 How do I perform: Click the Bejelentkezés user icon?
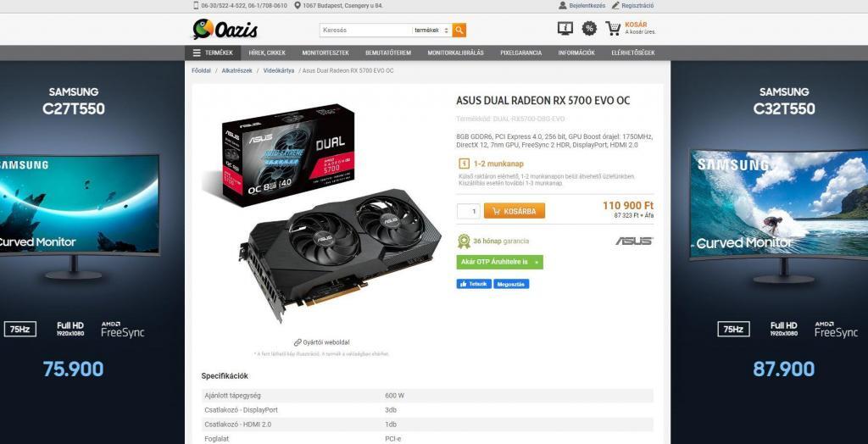click(x=563, y=6)
